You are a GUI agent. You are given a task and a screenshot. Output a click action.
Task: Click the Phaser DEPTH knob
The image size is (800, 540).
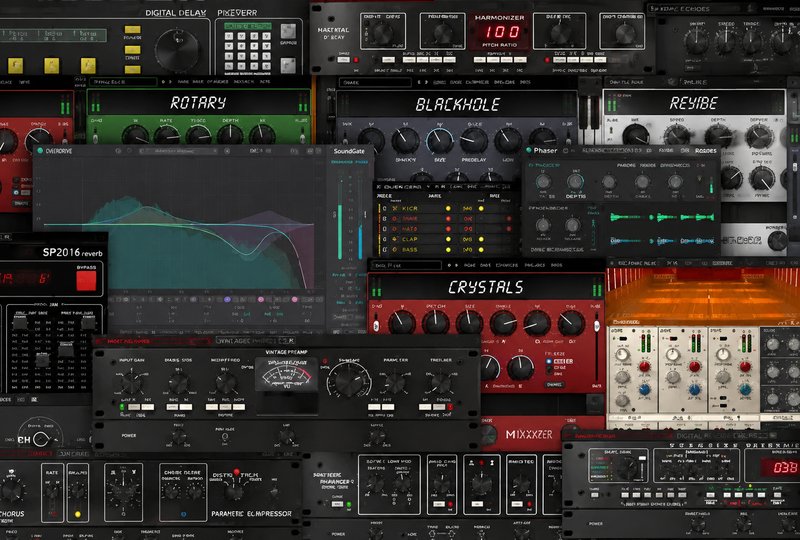click(x=575, y=181)
